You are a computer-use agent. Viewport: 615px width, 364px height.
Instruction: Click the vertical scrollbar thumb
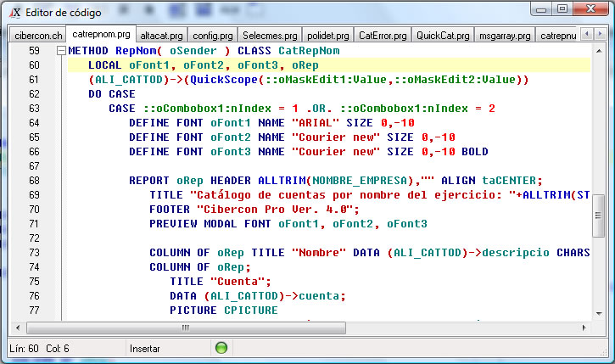[598, 218]
